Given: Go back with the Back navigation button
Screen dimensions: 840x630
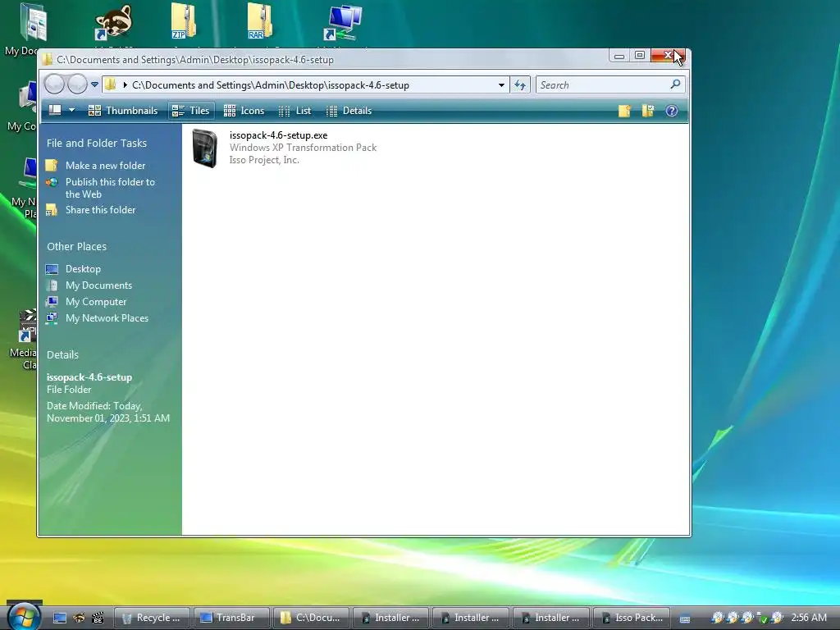Looking at the screenshot, I should pos(54,84).
